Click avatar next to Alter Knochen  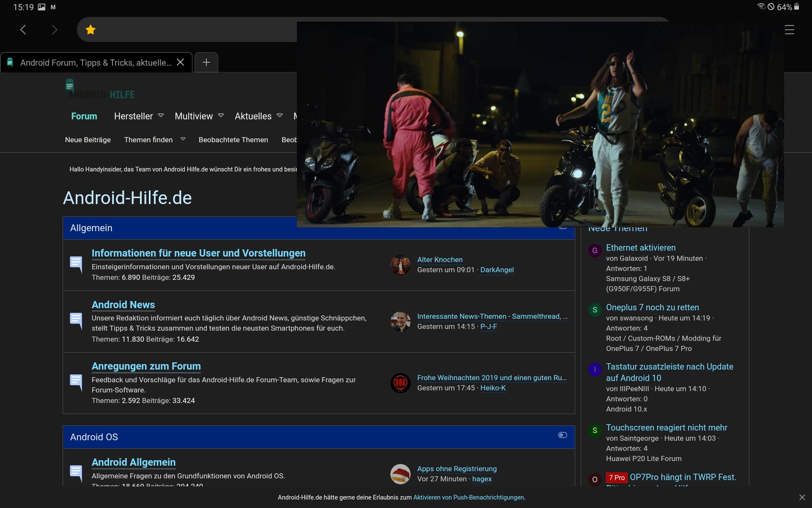pyautogui.click(x=400, y=265)
